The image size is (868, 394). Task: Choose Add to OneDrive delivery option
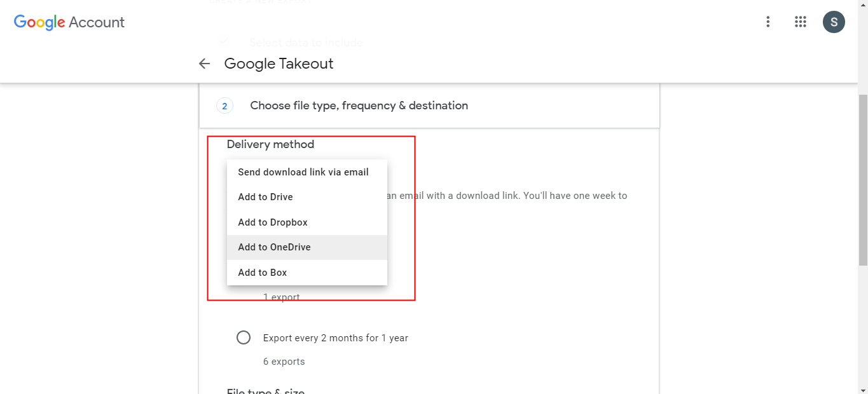[x=274, y=247]
